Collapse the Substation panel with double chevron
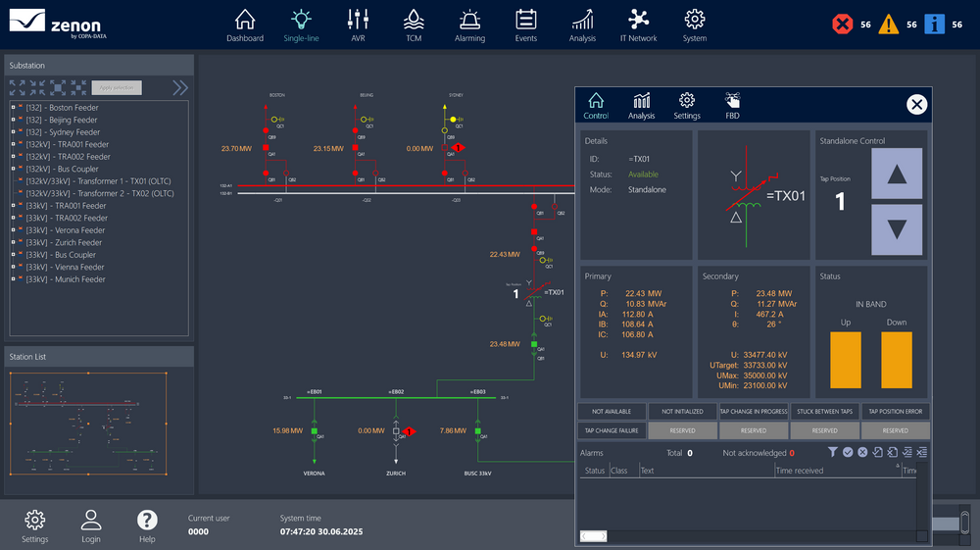 (x=180, y=88)
